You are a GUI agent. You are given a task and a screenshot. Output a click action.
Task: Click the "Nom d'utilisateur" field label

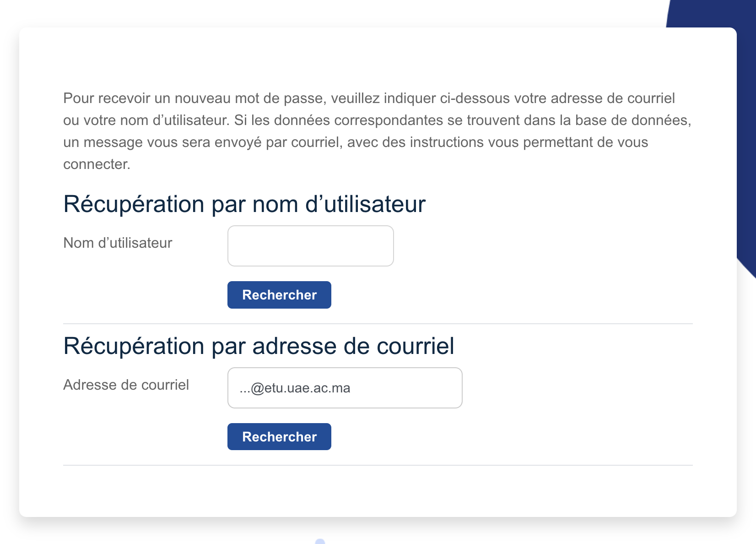[x=118, y=243]
